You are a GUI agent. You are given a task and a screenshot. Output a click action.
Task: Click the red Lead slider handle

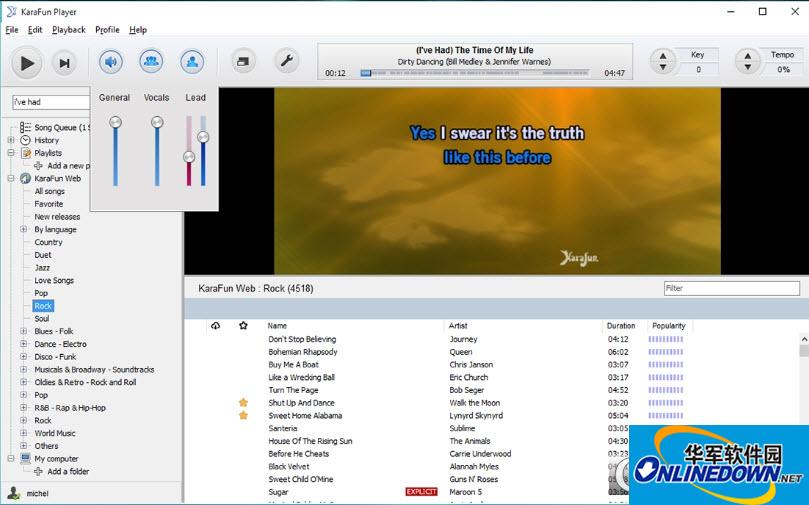click(189, 157)
